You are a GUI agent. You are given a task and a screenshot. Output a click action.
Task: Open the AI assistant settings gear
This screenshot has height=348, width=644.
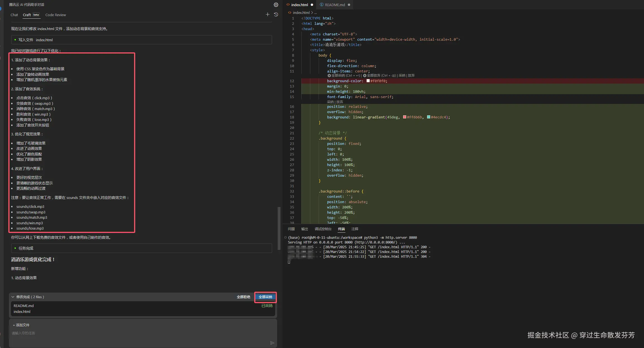[276, 5]
